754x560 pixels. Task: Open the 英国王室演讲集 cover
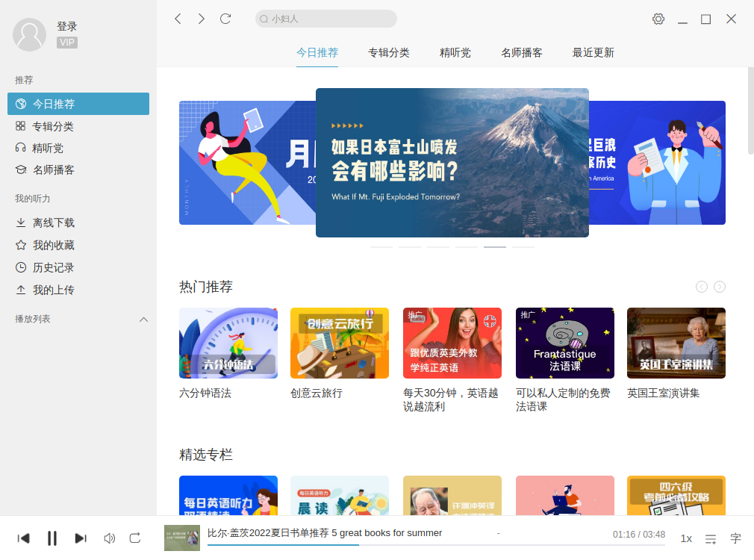[x=676, y=343]
